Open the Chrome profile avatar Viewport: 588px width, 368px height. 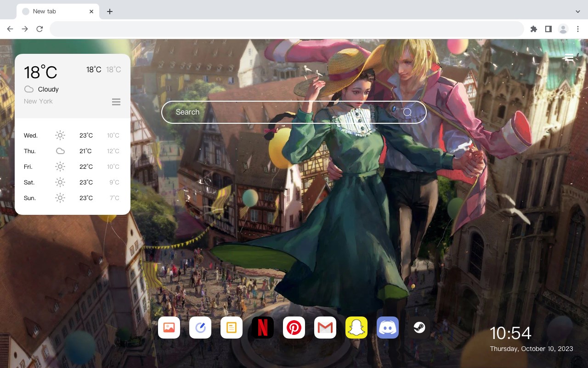(x=563, y=29)
